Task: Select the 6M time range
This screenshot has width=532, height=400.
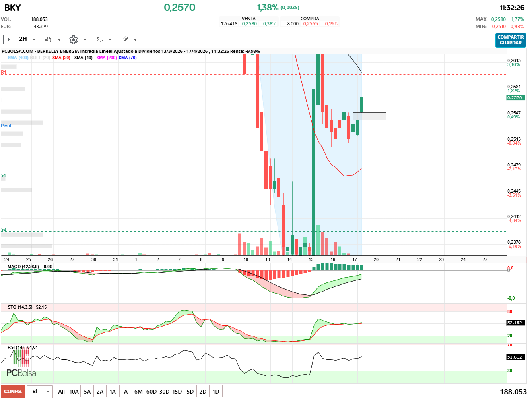Action: [x=138, y=392]
